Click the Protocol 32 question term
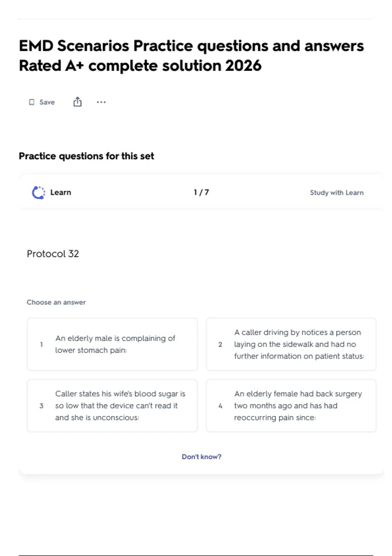Viewport: 392px width, 556px height. (x=53, y=254)
